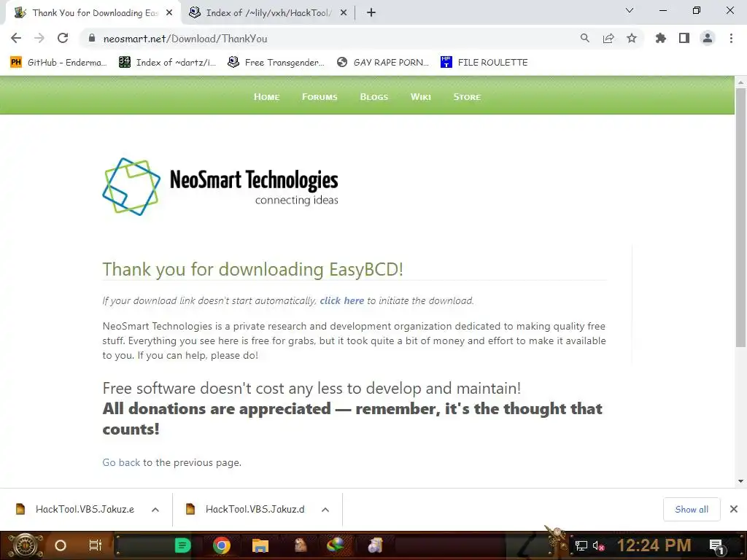Screen dimensions: 747x560
Task: Open the 'FILE ROULETTE' bookmark
Action: click(484, 63)
